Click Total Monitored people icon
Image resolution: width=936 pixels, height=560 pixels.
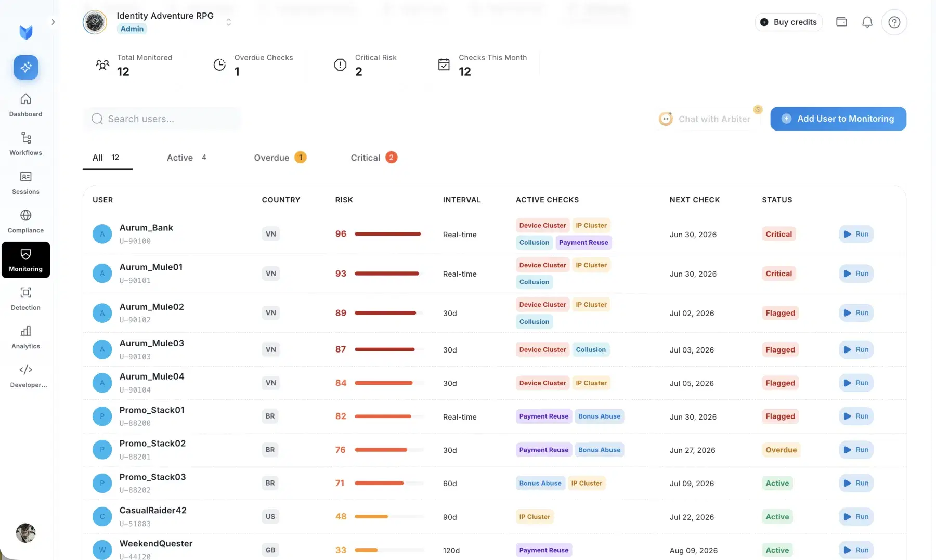[x=102, y=65]
